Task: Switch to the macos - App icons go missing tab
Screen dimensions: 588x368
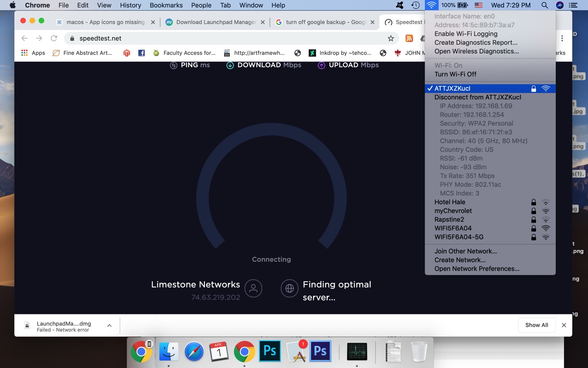Action: tap(105, 22)
